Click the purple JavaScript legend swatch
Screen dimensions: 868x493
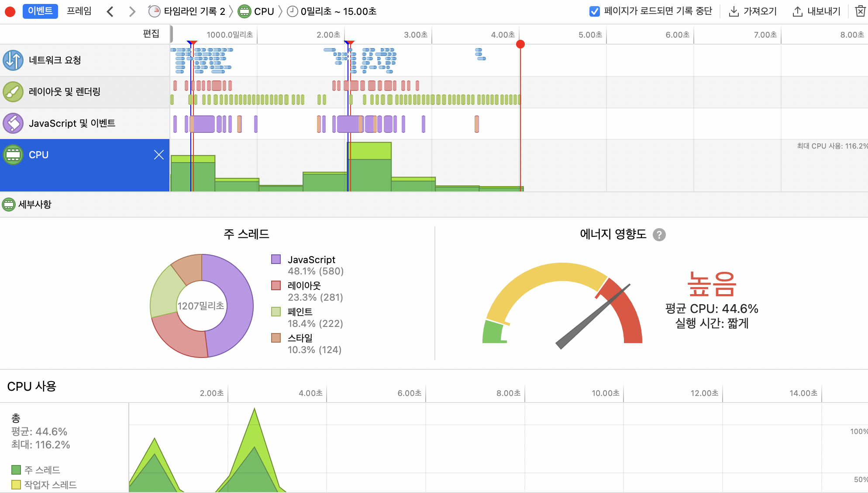pos(276,259)
